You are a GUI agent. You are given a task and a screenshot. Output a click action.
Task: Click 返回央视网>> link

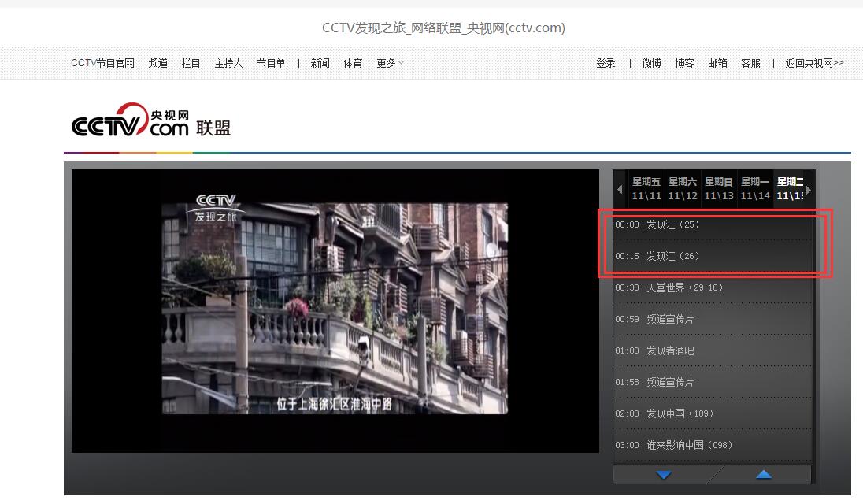(x=814, y=63)
